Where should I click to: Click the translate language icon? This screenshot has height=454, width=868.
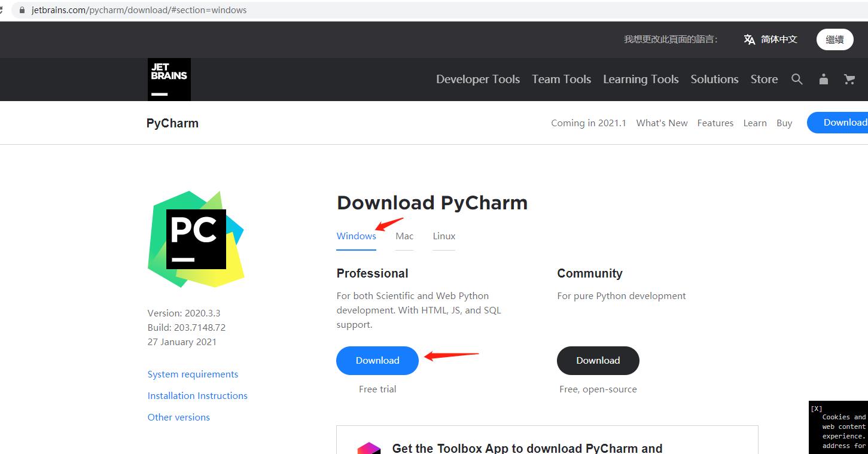[750, 39]
